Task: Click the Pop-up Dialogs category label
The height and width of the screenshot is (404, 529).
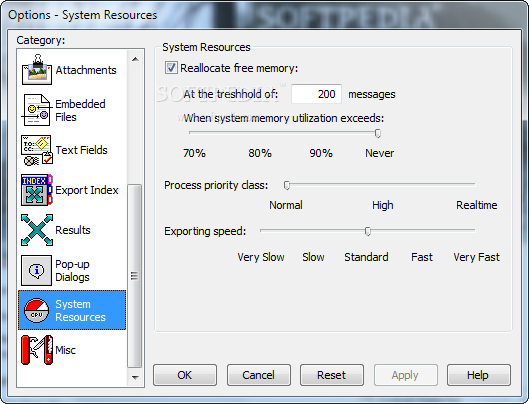Action: click(x=73, y=270)
